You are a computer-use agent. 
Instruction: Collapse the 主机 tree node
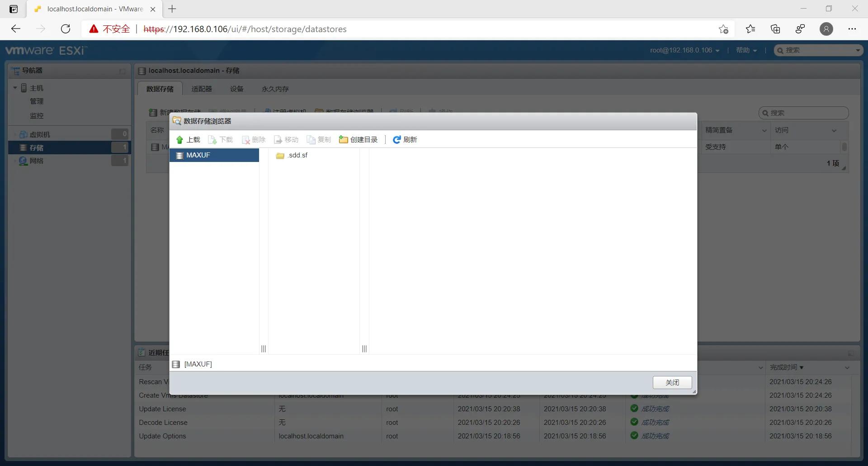[x=15, y=87]
